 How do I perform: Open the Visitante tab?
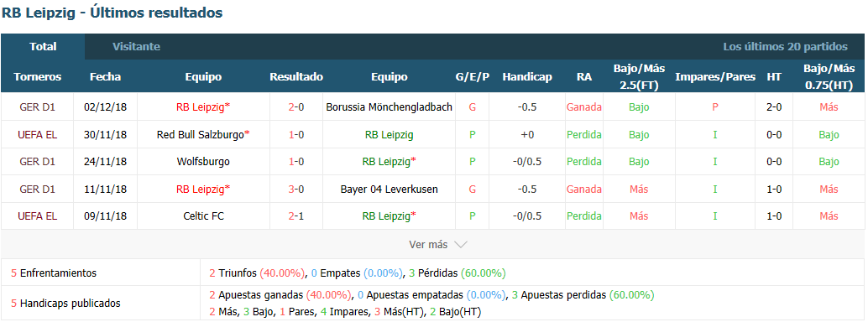(x=136, y=46)
